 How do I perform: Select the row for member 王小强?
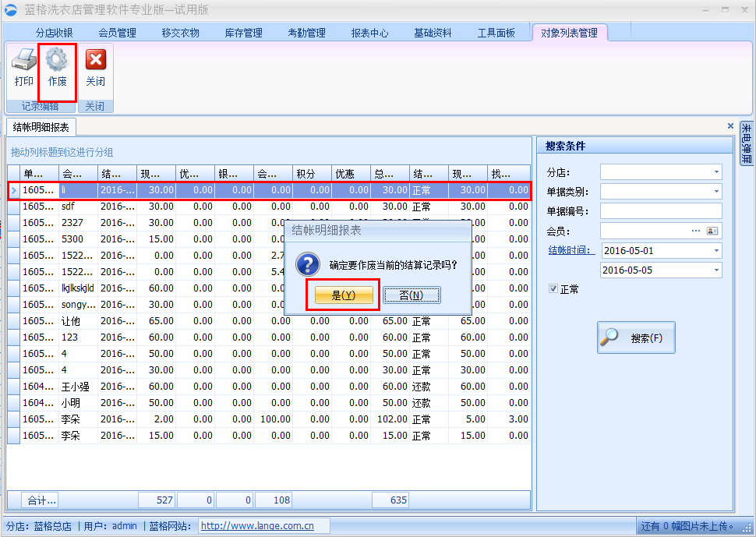269,387
